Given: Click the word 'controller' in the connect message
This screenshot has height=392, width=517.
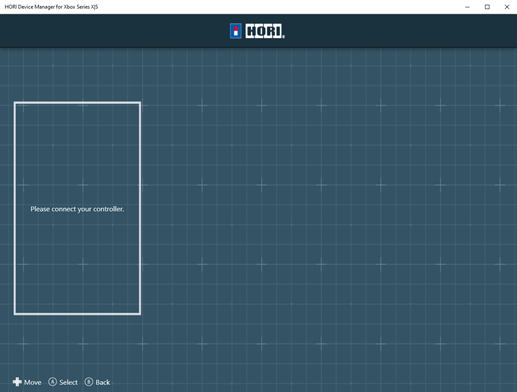Looking at the screenshot, I should (108, 209).
